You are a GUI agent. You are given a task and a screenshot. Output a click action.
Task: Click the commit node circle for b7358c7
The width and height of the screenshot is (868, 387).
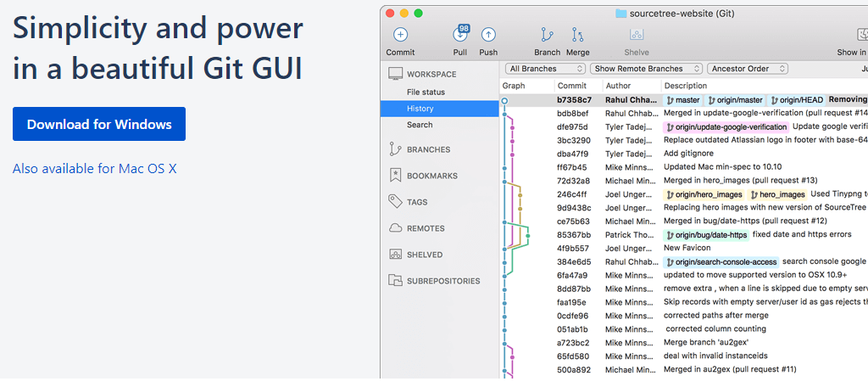point(504,100)
